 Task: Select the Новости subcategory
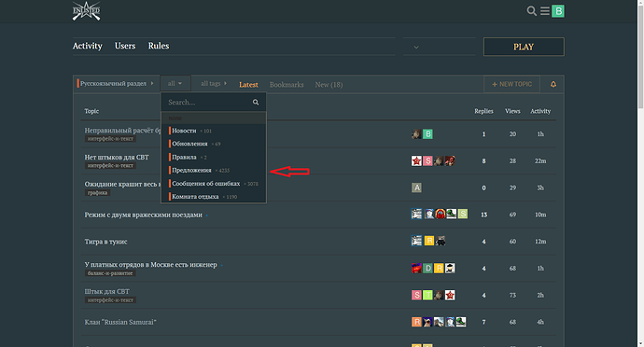click(214, 131)
